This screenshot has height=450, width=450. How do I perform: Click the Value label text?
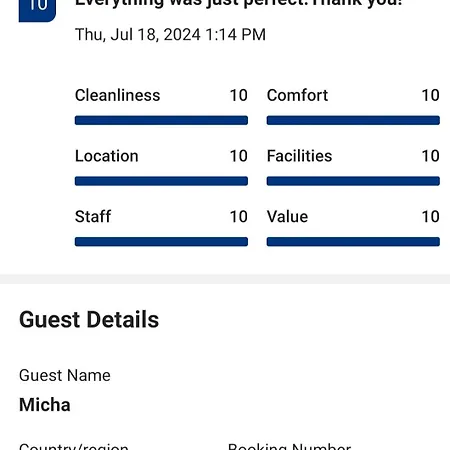click(x=287, y=217)
